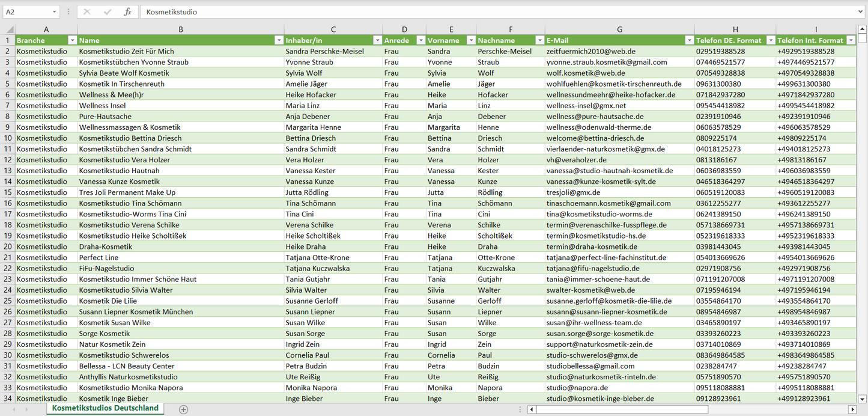Select the Kosmetikstudios Deutschland sheet tab
Screen dimensions: 868x416
(x=105, y=408)
